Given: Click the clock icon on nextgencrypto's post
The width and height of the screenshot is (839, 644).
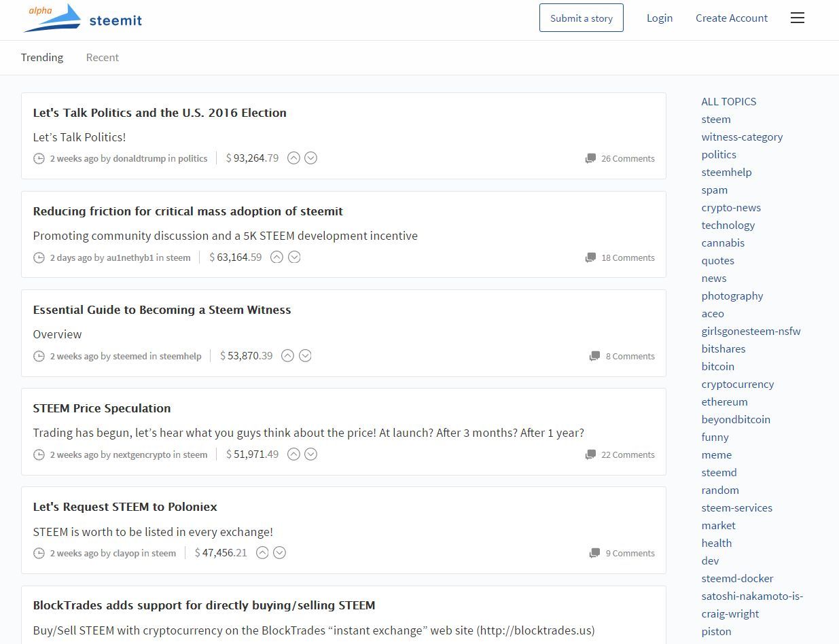Looking at the screenshot, I should pos(39,455).
